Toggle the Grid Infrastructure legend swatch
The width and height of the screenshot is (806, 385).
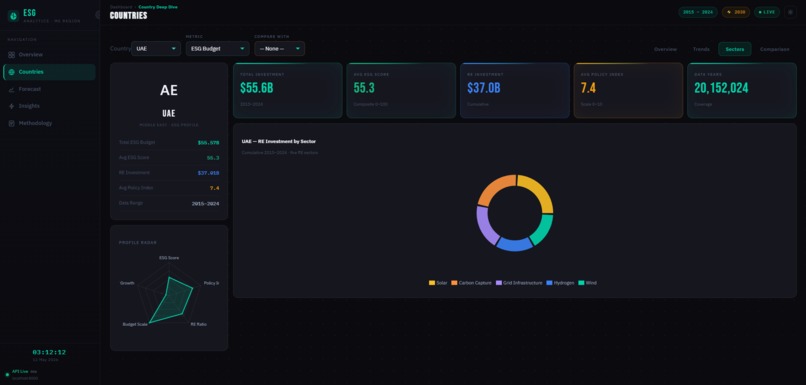(499, 283)
